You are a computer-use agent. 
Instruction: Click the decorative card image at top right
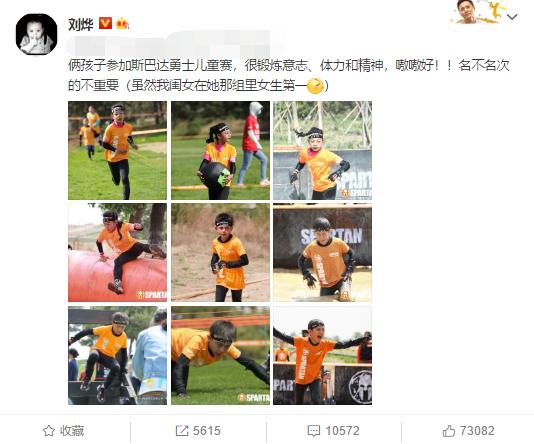476,13
